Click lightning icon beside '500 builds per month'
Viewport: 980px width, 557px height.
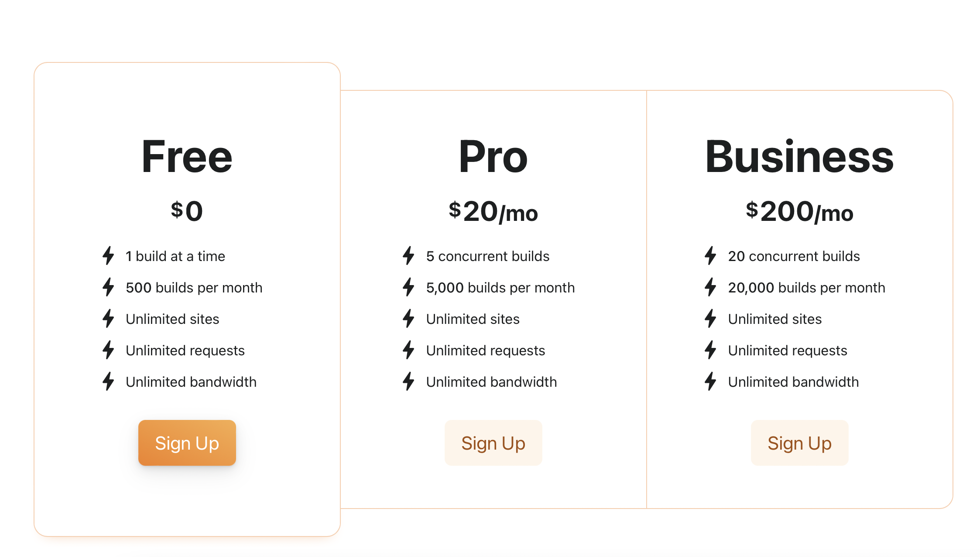(x=108, y=287)
